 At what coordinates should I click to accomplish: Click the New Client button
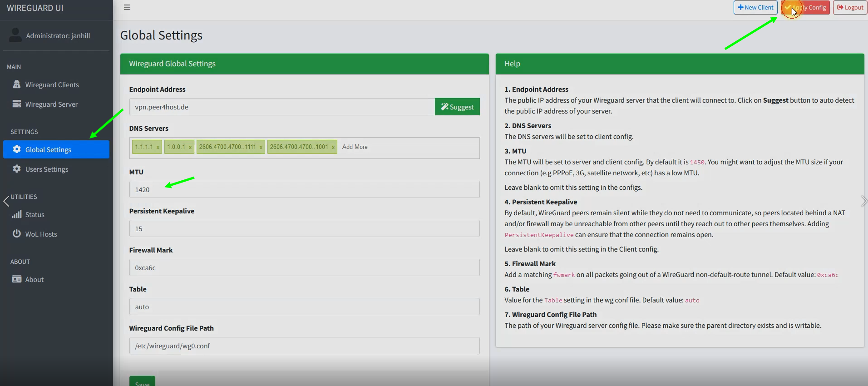pyautogui.click(x=755, y=7)
